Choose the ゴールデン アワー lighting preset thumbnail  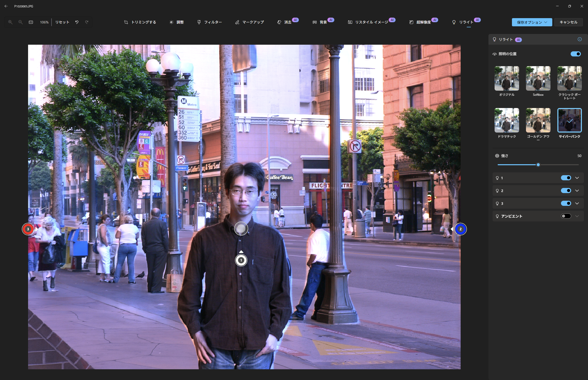click(538, 120)
